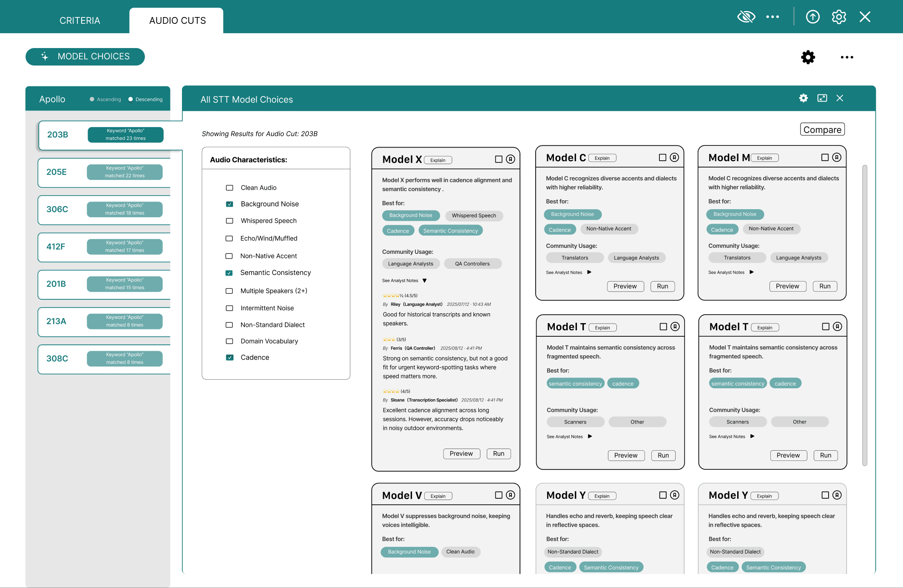Click the Compare button
The height and width of the screenshot is (588, 903).
pos(822,130)
